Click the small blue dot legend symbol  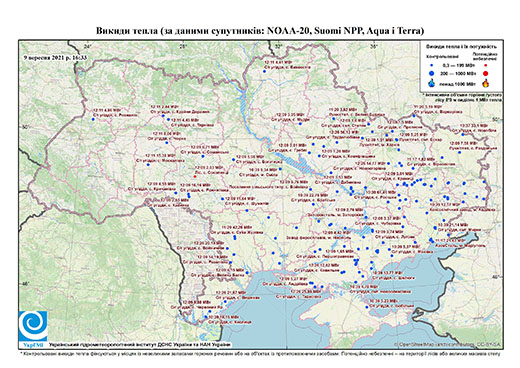[432, 66]
